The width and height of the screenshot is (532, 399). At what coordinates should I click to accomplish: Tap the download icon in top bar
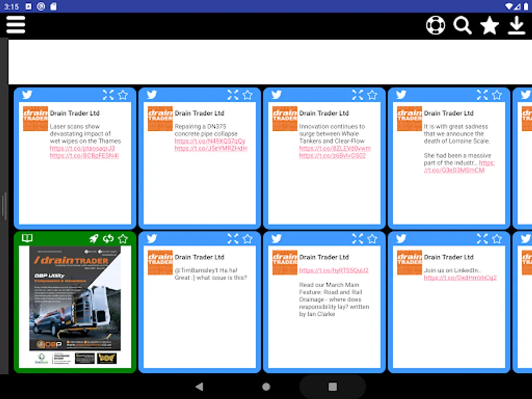click(516, 25)
